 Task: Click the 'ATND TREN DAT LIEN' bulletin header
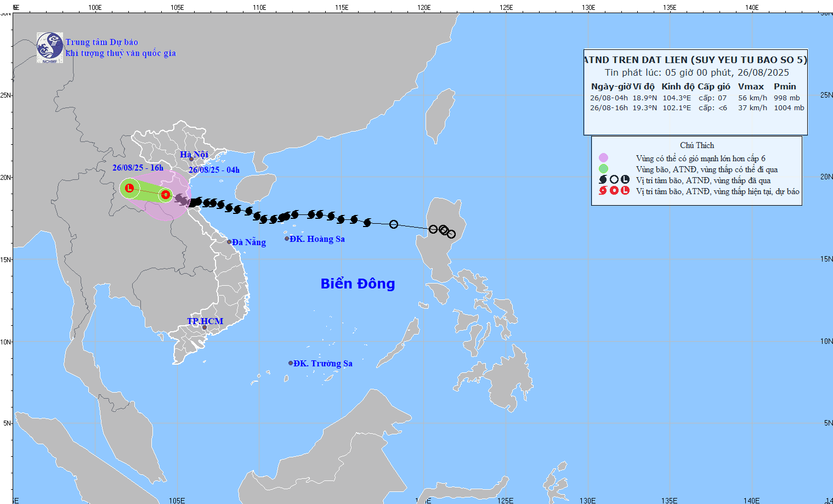695,59
